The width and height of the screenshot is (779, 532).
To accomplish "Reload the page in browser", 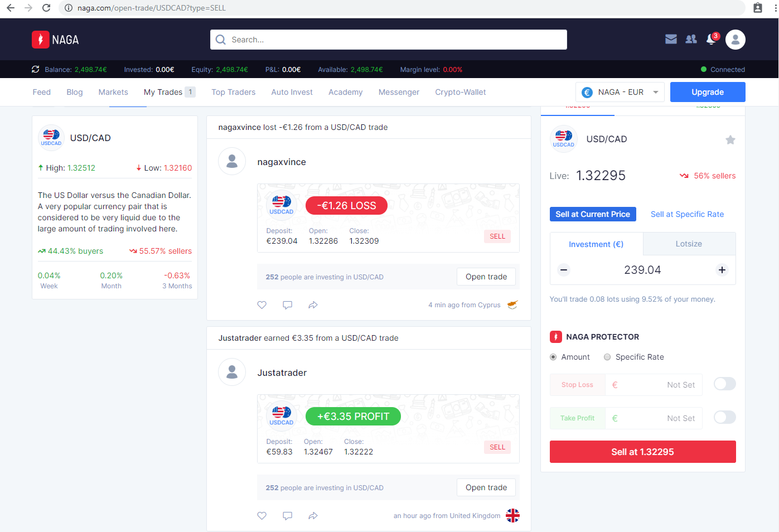I will tap(46, 8).
